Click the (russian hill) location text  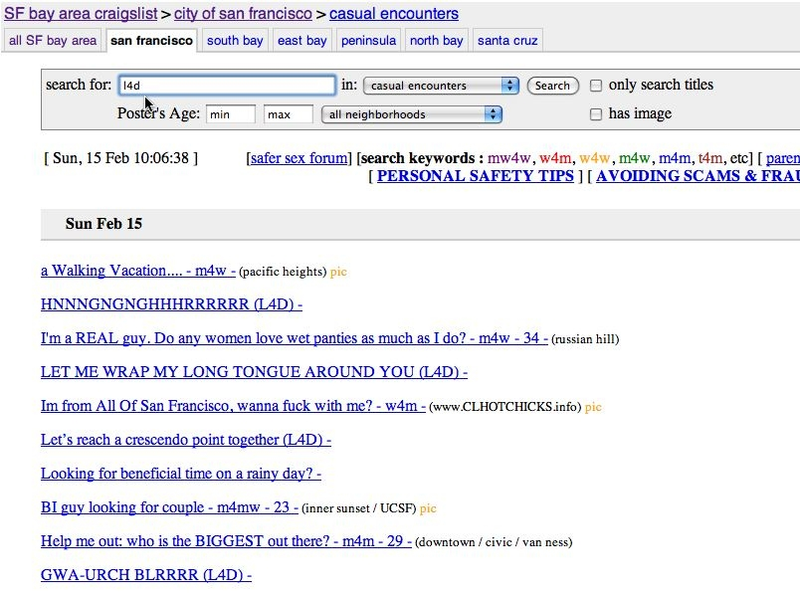(x=585, y=339)
